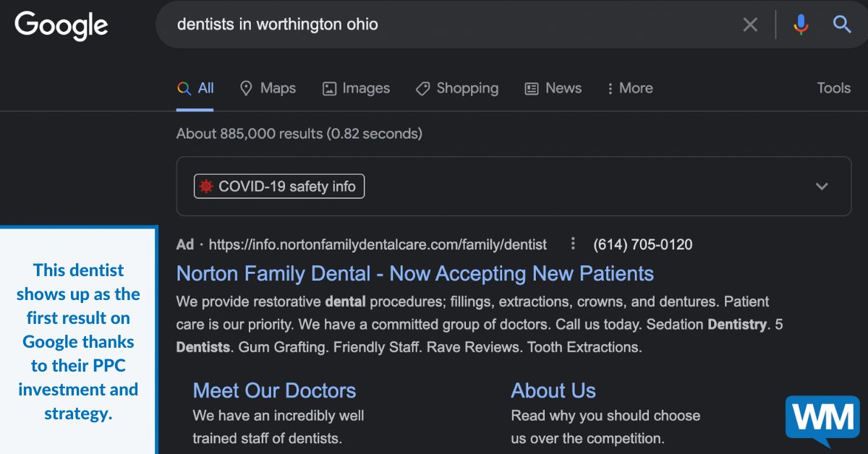Click the COVID-19 safety info badge
This screenshot has width=868, height=454.
279,187
